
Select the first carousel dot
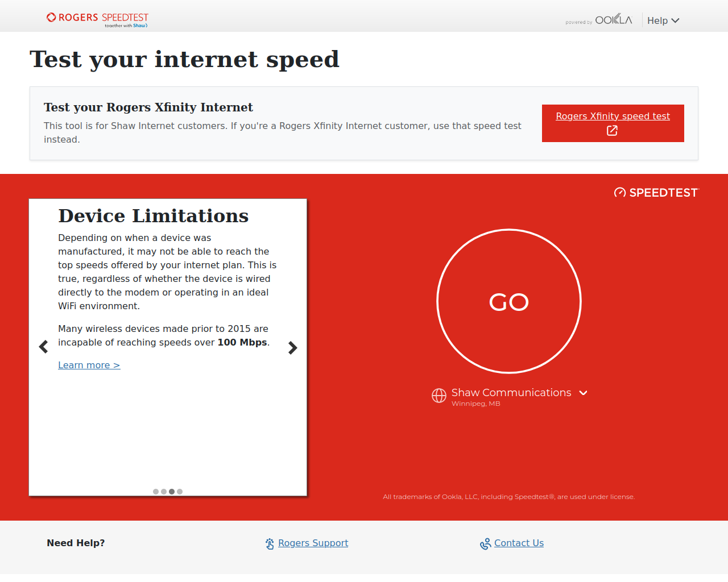point(156,492)
